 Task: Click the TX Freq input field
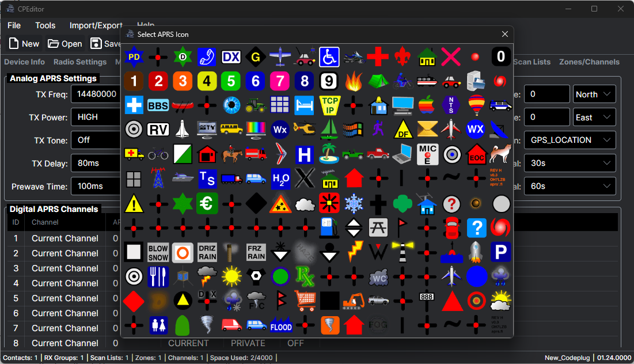point(95,94)
